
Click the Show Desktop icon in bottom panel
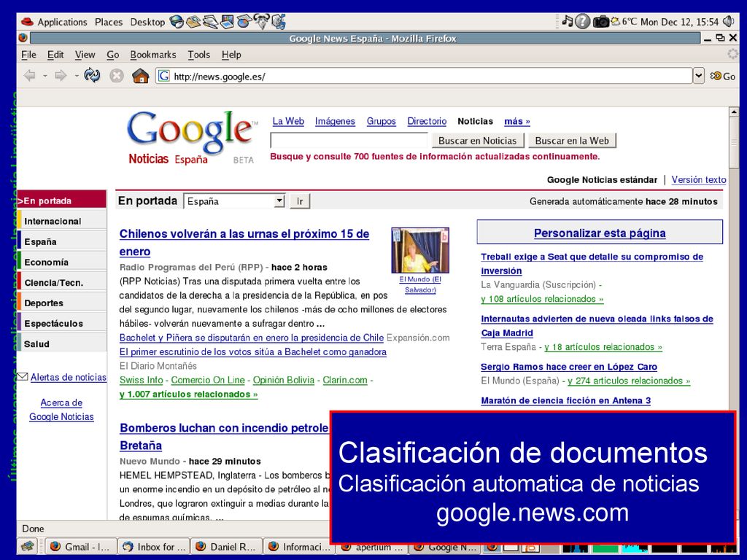pos(28,546)
